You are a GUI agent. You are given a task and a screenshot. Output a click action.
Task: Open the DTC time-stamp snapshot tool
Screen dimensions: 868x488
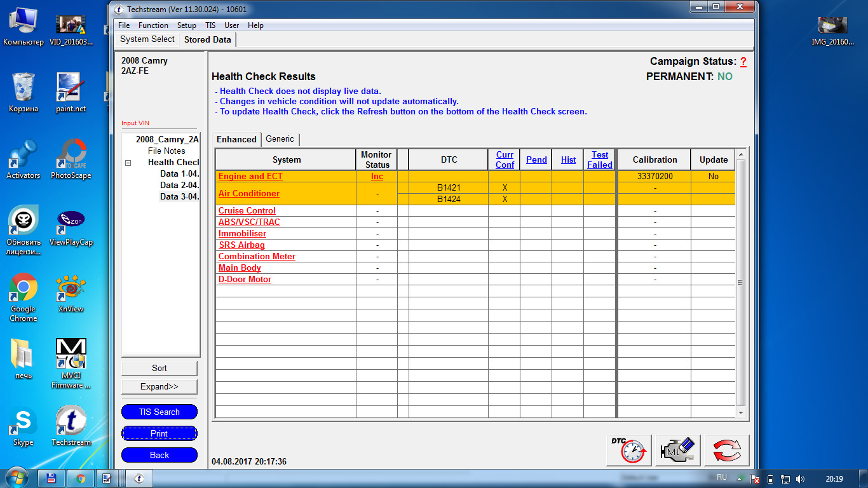pyautogui.click(x=628, y=451)
